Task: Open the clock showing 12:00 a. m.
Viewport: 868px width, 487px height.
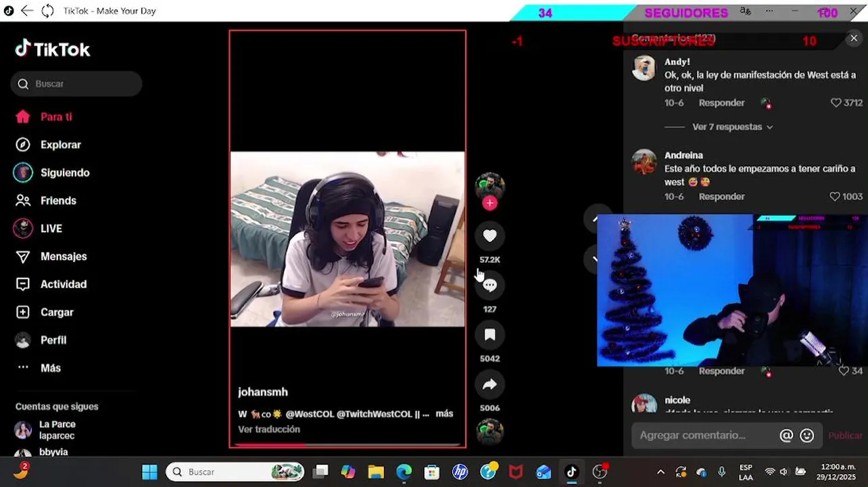Action: 838,472
